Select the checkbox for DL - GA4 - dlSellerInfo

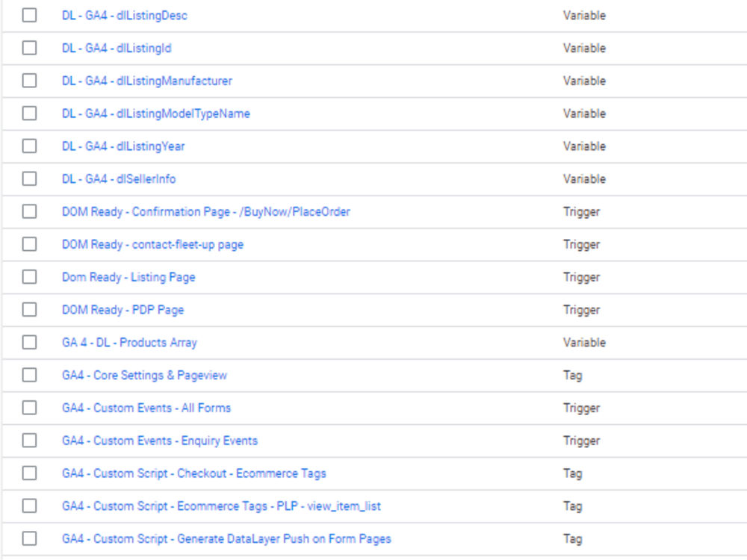pos(29,178)
